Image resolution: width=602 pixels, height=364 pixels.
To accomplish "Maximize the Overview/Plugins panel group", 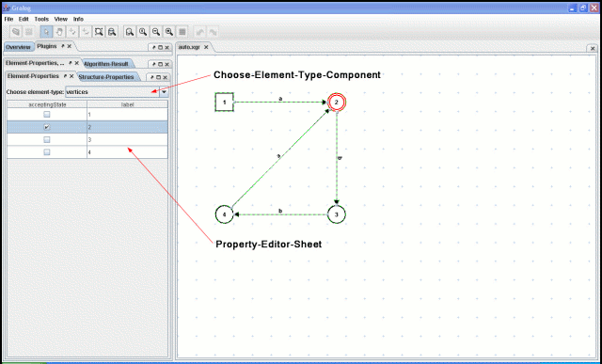I will [x=161, y=48].
